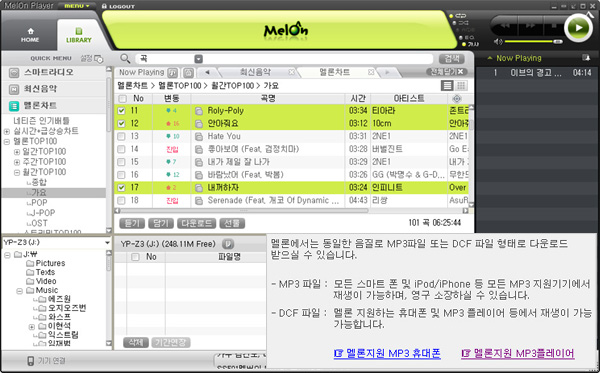The height and width of the screenshot is (373, 600).
Task: Click the 검색 search button
Action: (x=452, y=59)
